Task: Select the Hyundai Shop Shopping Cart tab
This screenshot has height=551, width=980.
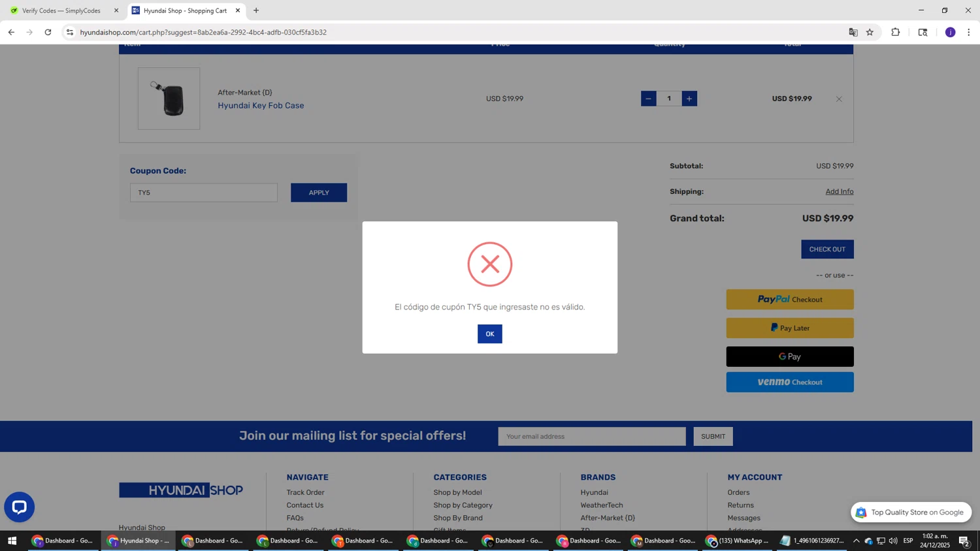Action: pyautogui.click(x=185, y=10)
